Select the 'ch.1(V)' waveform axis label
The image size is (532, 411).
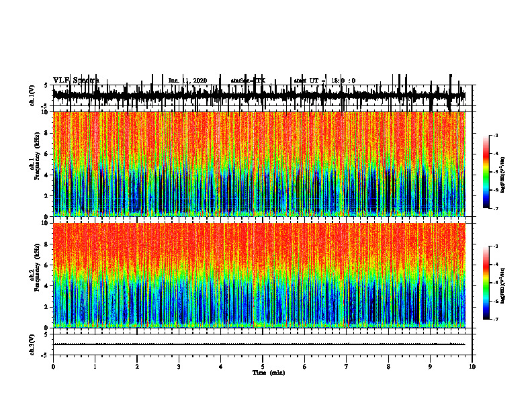[x=32, y=95]
